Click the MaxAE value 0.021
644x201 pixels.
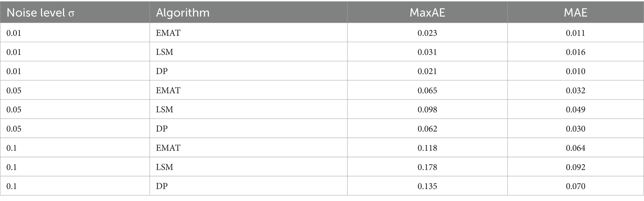click(427, 71)
